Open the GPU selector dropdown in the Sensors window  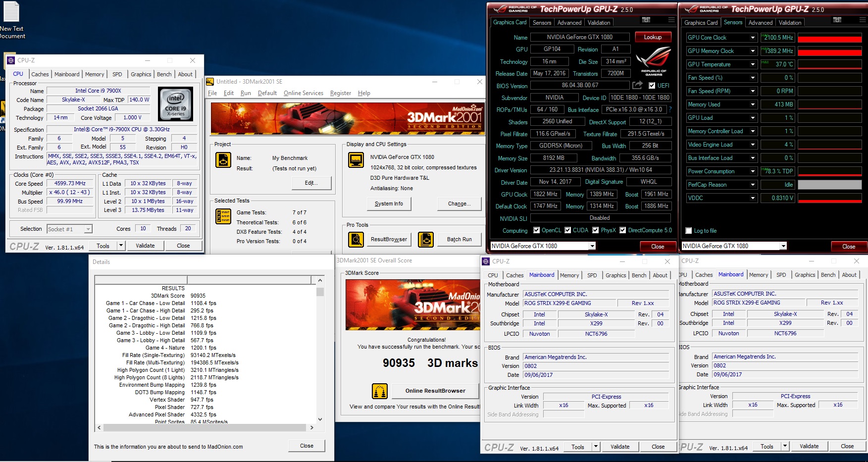point(783,246)
